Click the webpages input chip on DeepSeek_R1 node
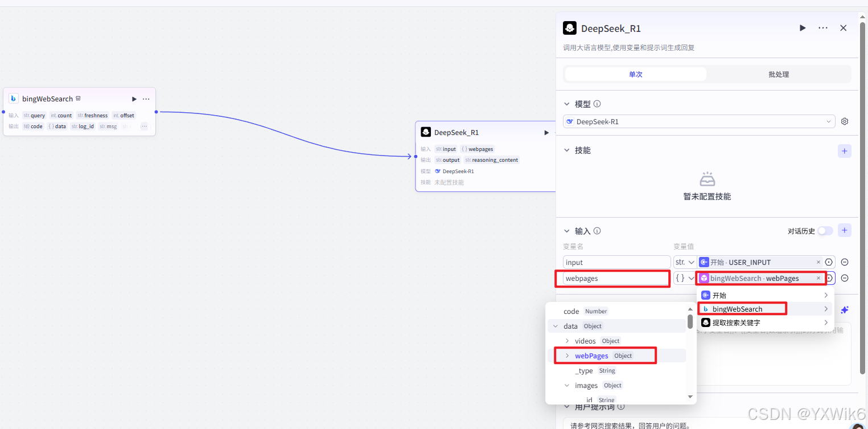 (477, 149)
